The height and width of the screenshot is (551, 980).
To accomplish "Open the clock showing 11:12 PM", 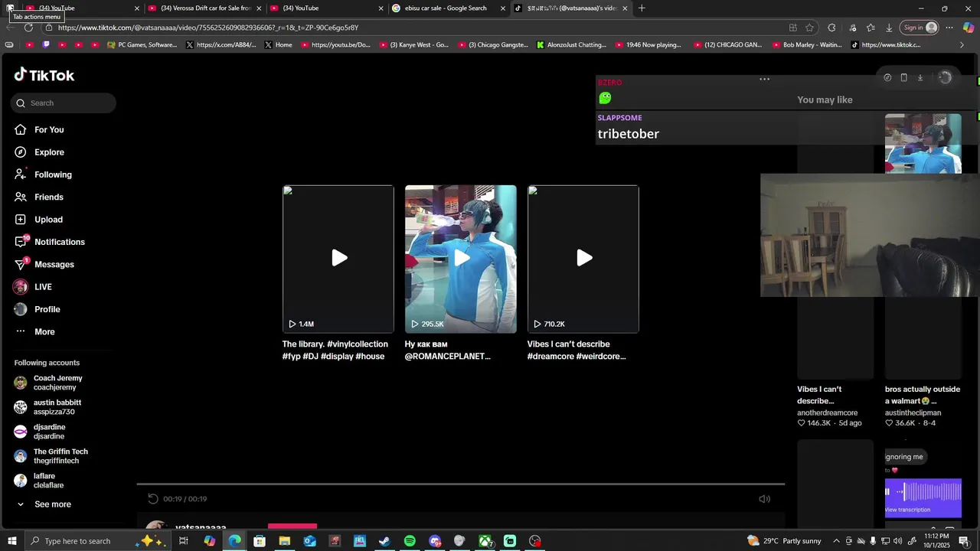I will [x=937, y=541].
